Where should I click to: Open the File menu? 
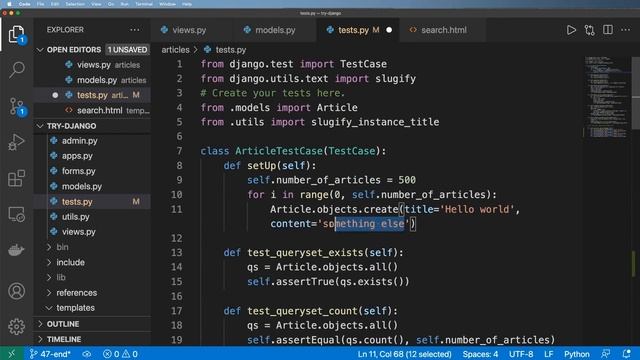40,4
